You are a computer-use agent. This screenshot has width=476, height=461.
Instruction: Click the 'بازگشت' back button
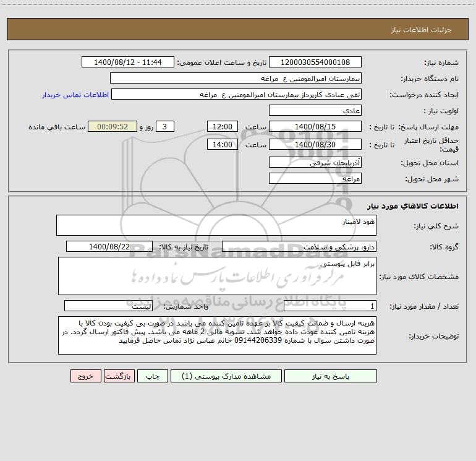point(119,376)
